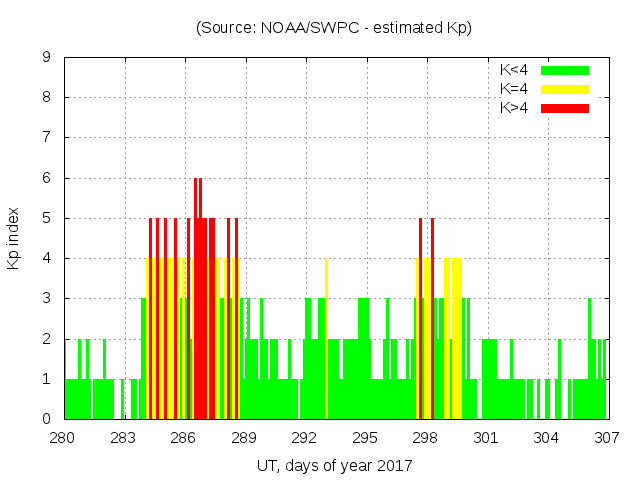Click the 'UT, days of year 2017' label
Screen dimensions: 640x480
click(334, 465)
